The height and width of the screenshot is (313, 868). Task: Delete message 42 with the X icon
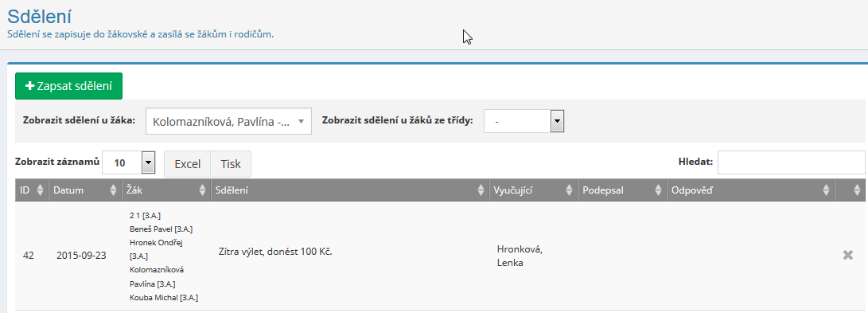point(847,255)
